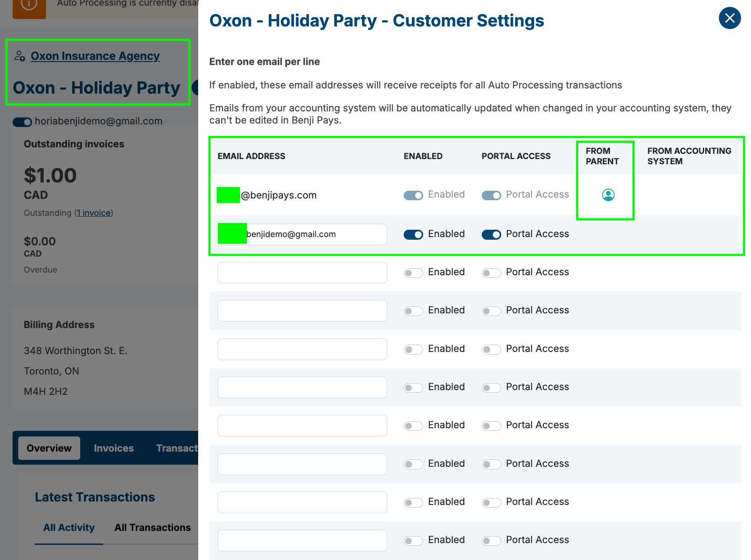Click the Outstanding invoices heading
751x560 pixels.
[74, 144]
